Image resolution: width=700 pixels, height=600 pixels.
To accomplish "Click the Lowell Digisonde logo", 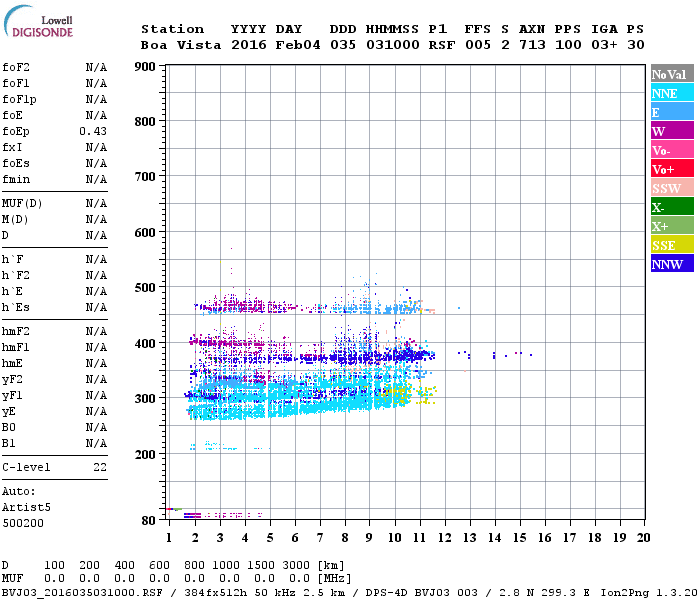I will click(x=38, y=22).
